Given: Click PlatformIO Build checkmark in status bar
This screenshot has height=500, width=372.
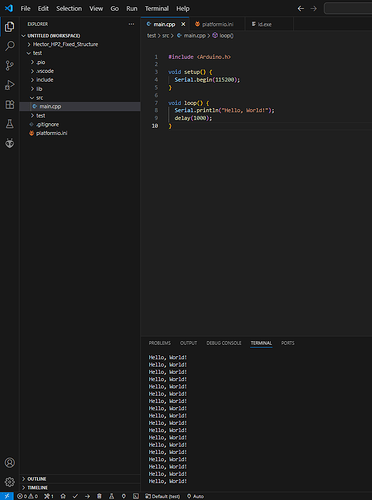Looking at the screenshot, I should click(x=75, y=496).
